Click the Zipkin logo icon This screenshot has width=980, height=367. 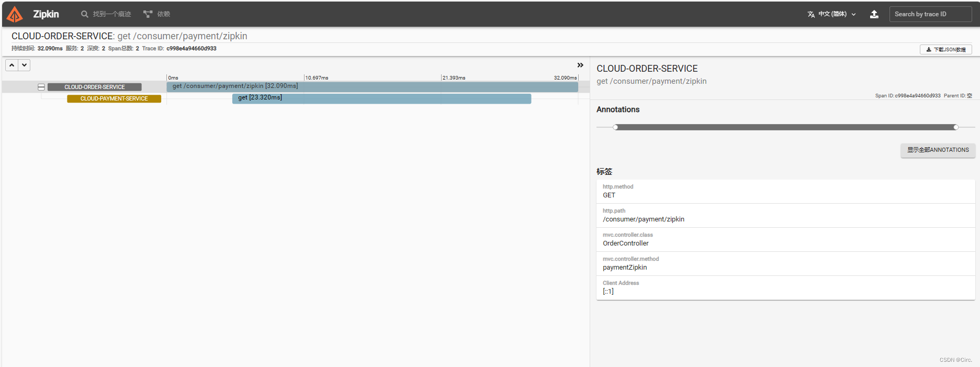[15, 14]
